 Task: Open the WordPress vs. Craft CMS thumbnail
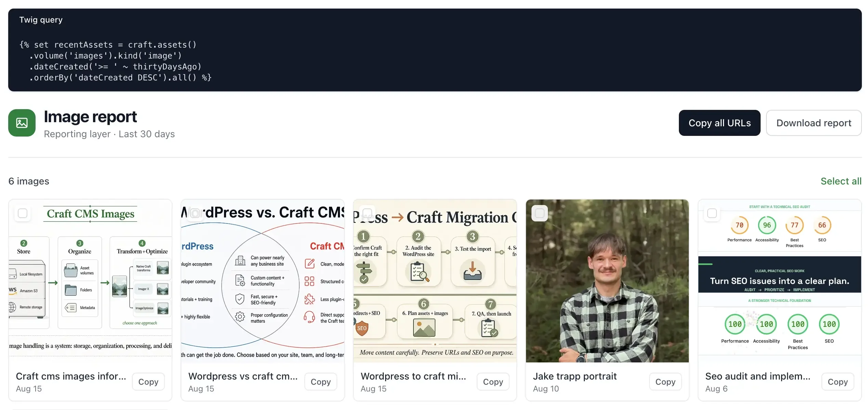tap(263, 281)
